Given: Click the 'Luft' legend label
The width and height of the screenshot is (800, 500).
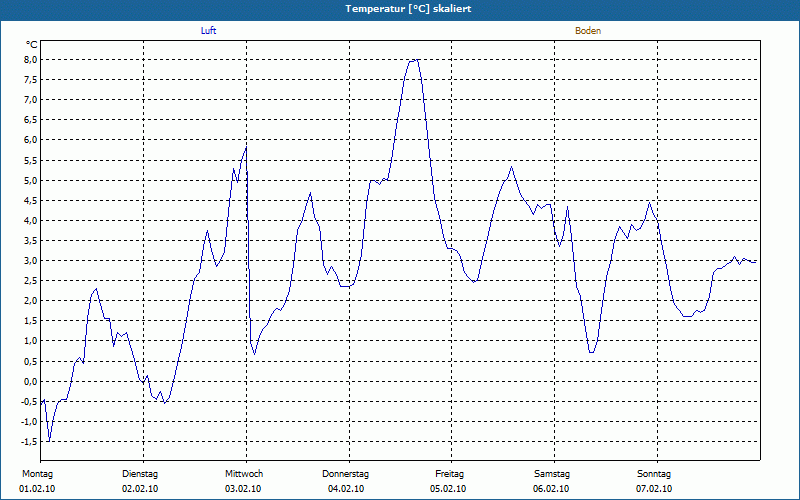Looking at the screenshot, I should [x=208, y=31].
